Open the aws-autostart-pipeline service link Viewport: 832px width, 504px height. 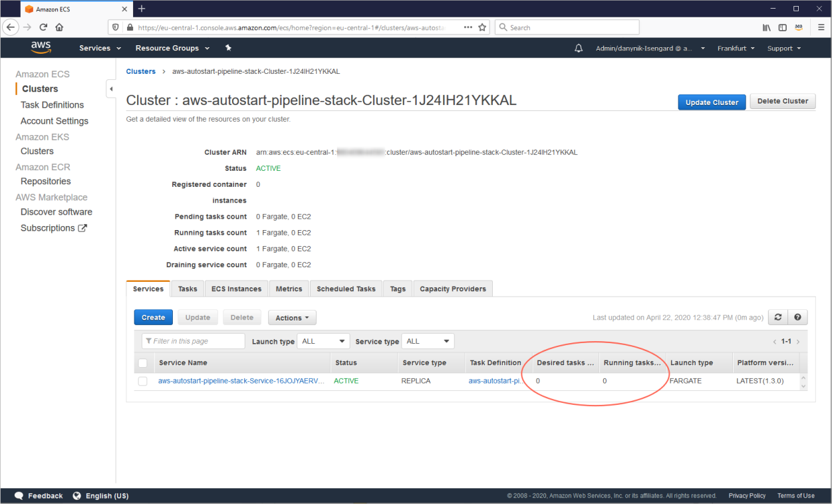(241, 381)
